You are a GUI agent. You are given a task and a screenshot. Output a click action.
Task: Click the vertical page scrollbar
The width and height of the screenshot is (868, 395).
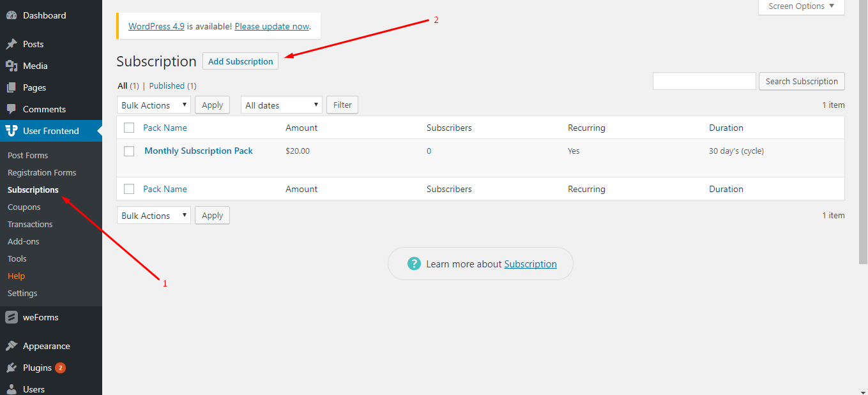click(x=863, y=131)
